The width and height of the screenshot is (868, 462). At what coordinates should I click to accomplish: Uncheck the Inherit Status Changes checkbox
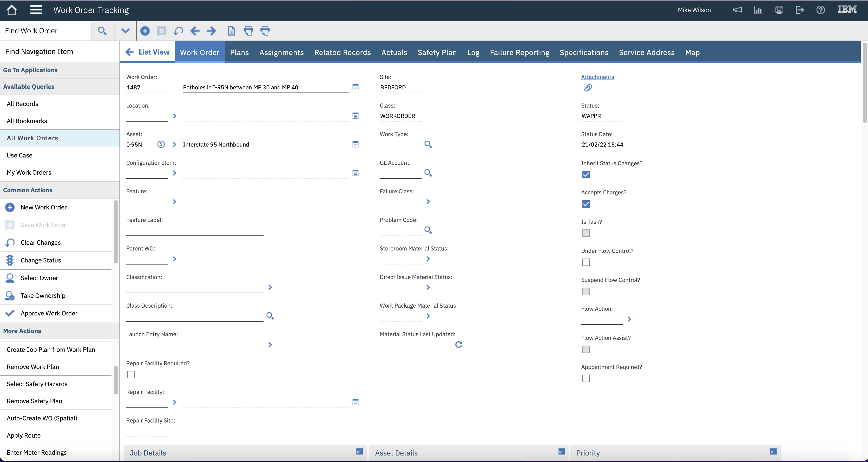pos(586,175)
